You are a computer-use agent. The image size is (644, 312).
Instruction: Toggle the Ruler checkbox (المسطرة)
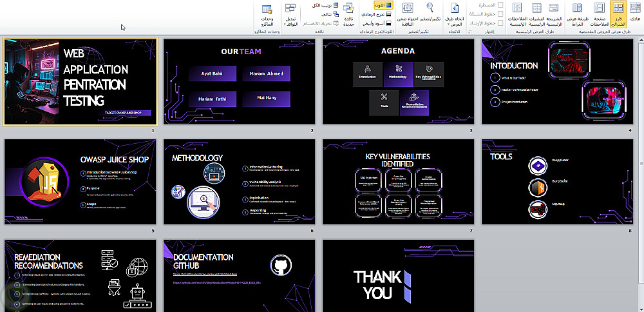tap(500, 5)
